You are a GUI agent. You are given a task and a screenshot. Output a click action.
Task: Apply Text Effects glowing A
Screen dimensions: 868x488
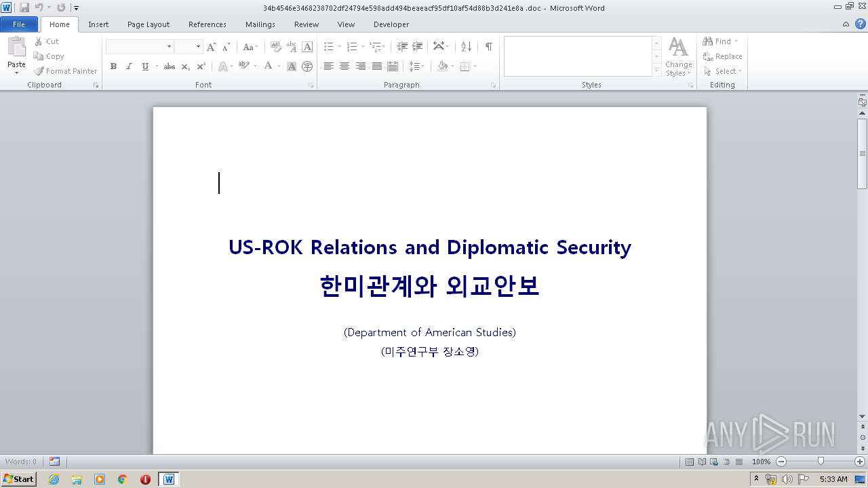(x=222, y=66)
